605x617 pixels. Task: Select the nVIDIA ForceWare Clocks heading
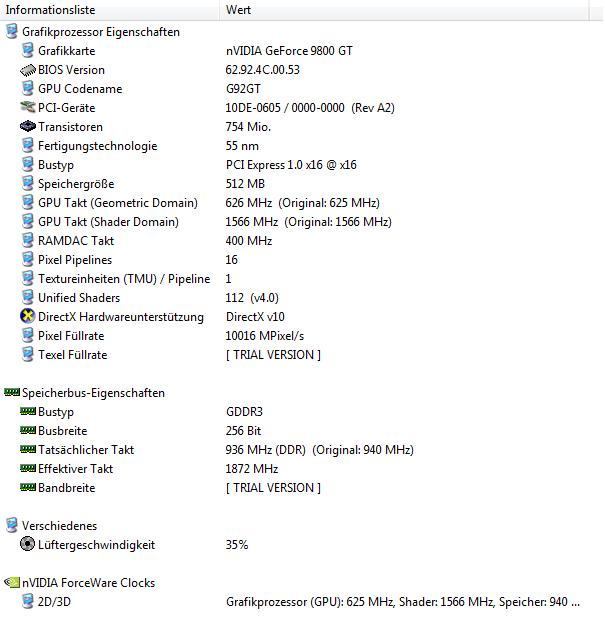(89, 583)
